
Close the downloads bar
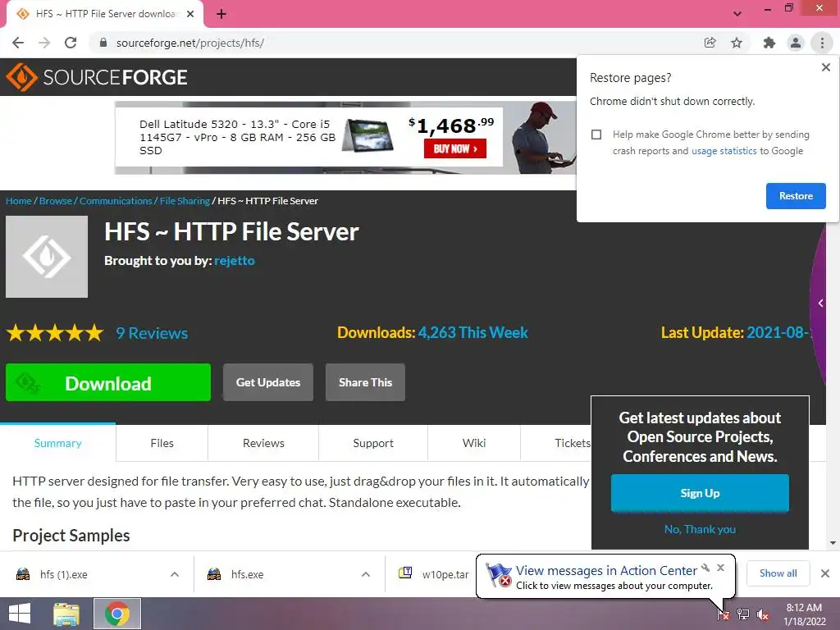point(825,573)
